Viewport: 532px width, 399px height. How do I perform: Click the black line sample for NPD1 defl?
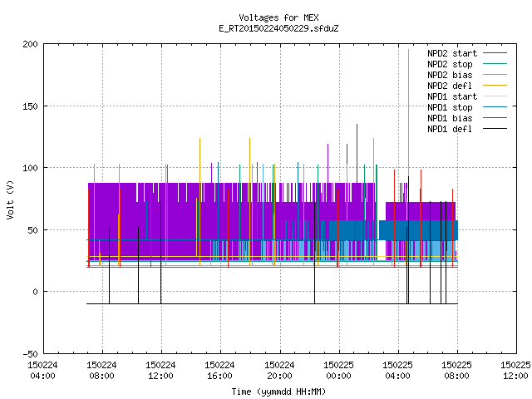(x=495, y=129)
